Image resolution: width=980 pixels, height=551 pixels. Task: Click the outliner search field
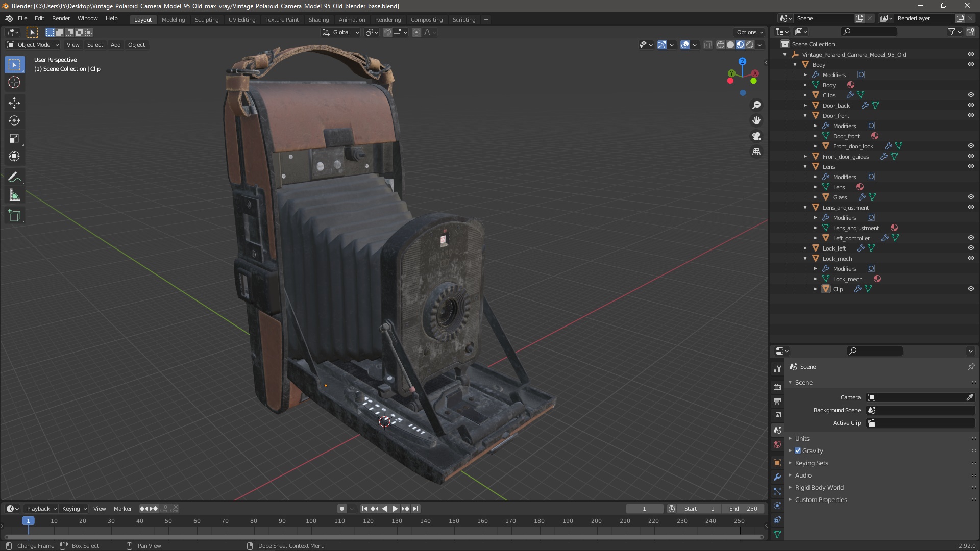869,32
